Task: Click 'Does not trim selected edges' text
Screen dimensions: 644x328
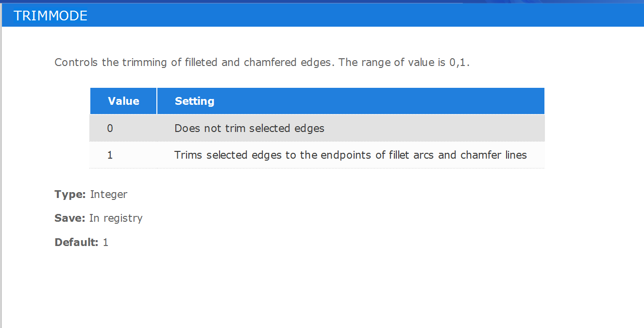Action: click(249, 129)
